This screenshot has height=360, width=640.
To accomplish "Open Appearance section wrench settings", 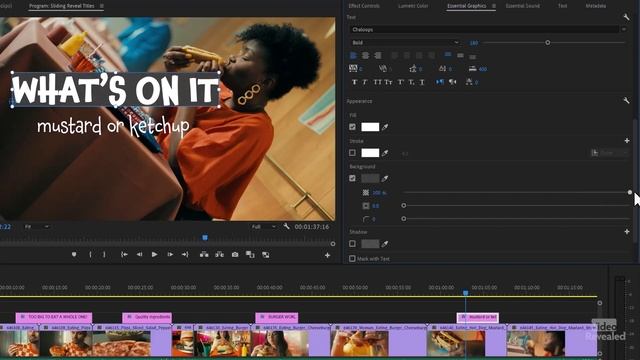I will click(x=626, y=100).
